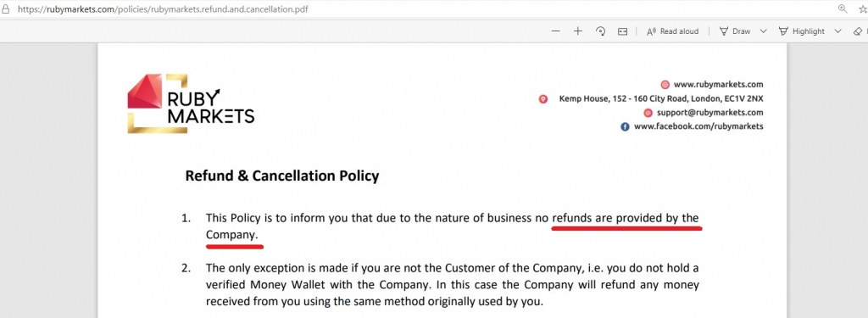Expand the Draw options dropdown arrow

click(764, 31)
